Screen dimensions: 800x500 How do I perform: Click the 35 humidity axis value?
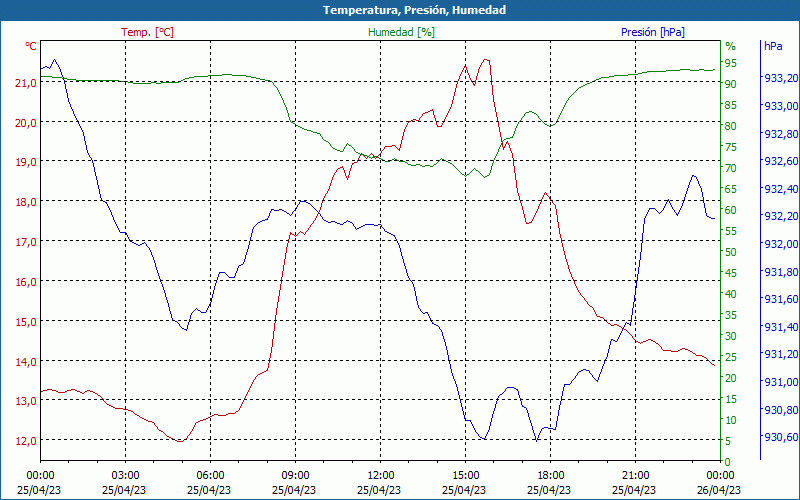coord(731,315)
